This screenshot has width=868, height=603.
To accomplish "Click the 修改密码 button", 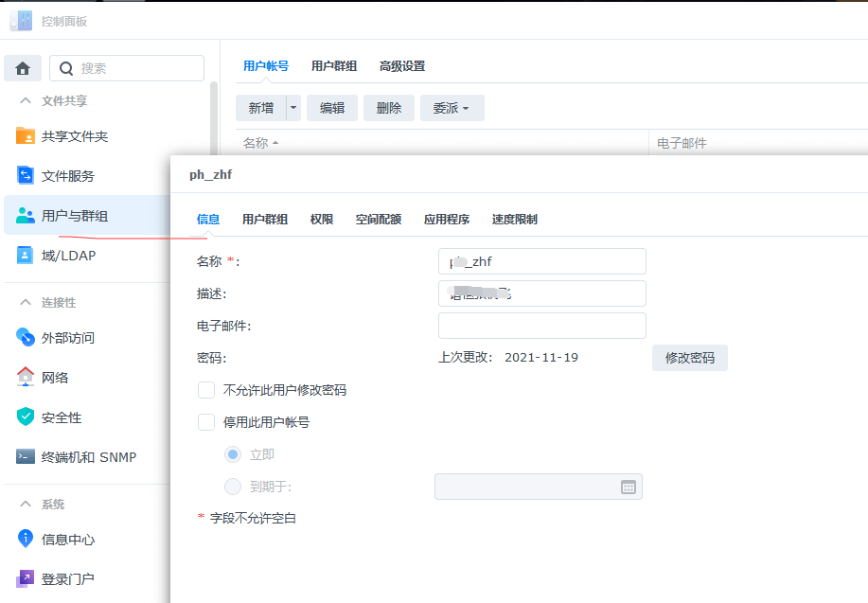I will (689, 358).
